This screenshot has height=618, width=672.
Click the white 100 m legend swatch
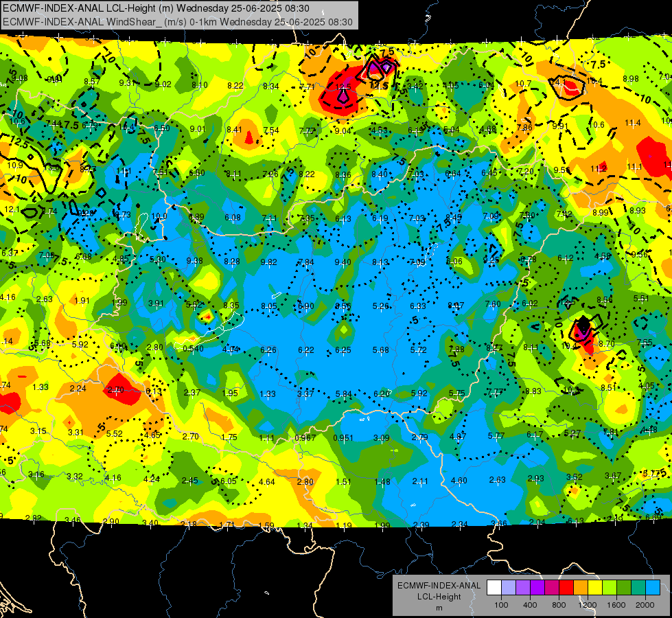(x=494, y=588)
